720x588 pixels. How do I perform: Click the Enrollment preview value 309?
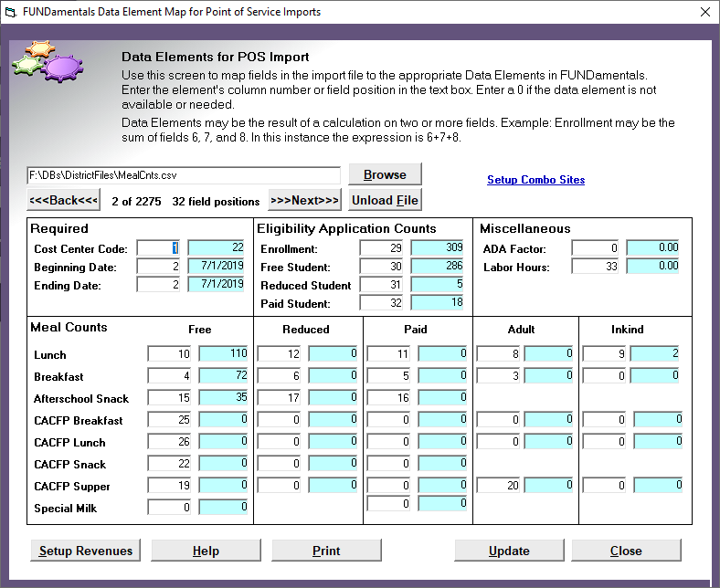[x=437, y=247]
